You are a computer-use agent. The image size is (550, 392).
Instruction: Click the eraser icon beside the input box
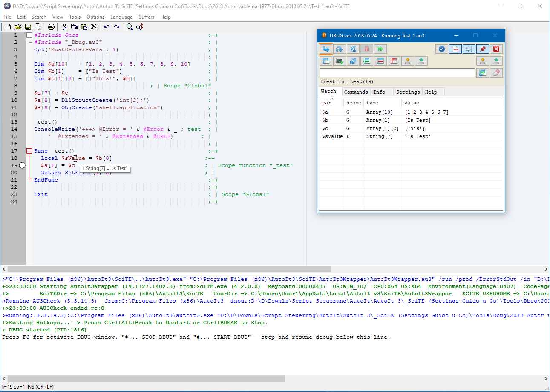click(496, 73)
